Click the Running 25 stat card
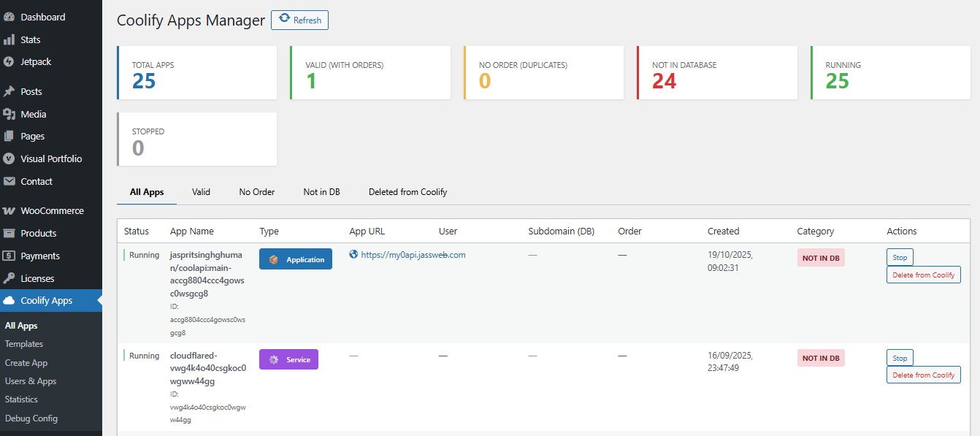Viewport: 980px width, 436px height. click(891, 73)
